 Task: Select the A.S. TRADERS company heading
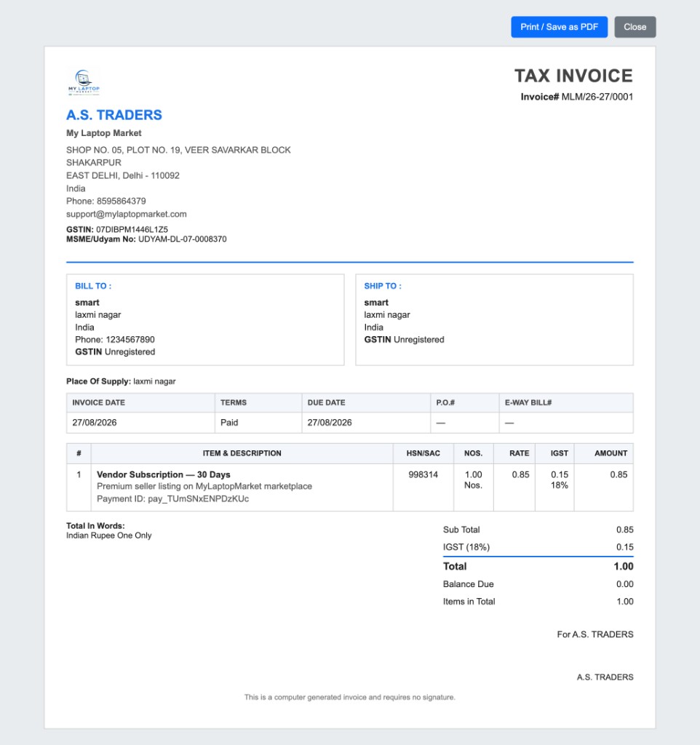[114, 115]
